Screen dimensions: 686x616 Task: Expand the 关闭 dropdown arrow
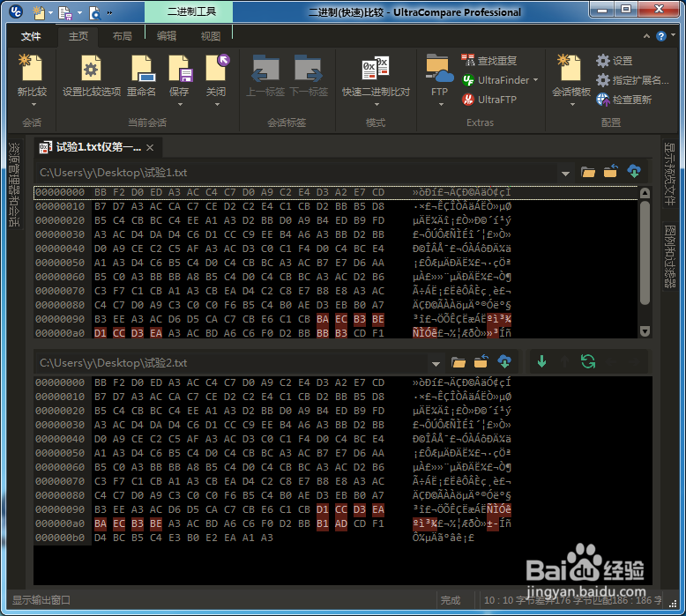pos(217,105)
